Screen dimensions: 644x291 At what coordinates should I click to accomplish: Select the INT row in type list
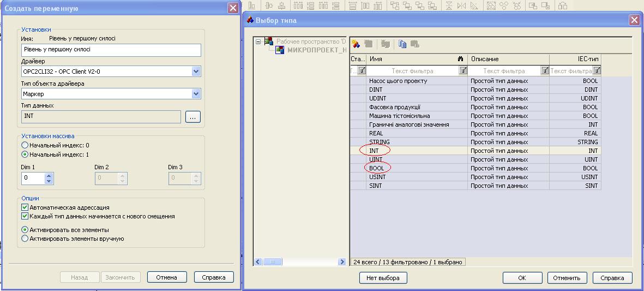click(476, 151)
